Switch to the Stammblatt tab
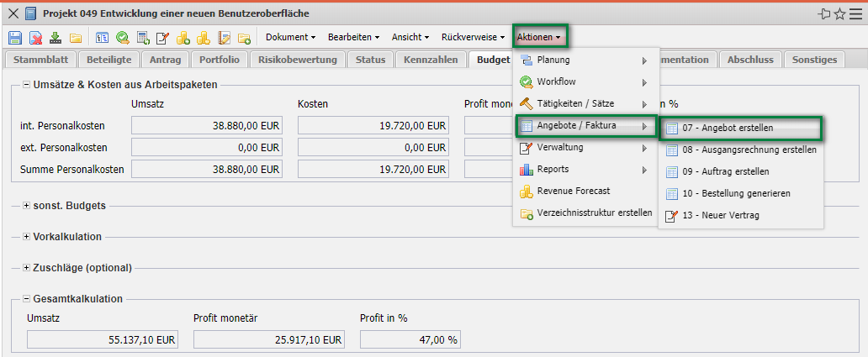Image resolution: width=868 pixels, height=357 pixels. 40,60
